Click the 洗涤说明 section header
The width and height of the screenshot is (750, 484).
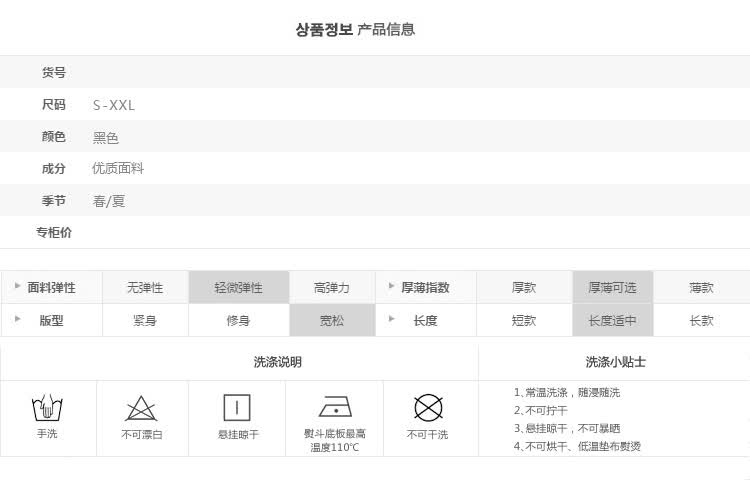tap(277, 362)
